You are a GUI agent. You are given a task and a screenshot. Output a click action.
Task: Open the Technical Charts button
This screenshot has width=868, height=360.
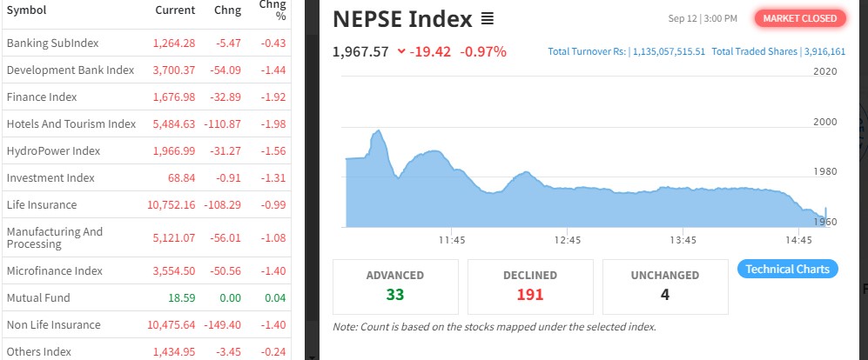tap(788, 269)
